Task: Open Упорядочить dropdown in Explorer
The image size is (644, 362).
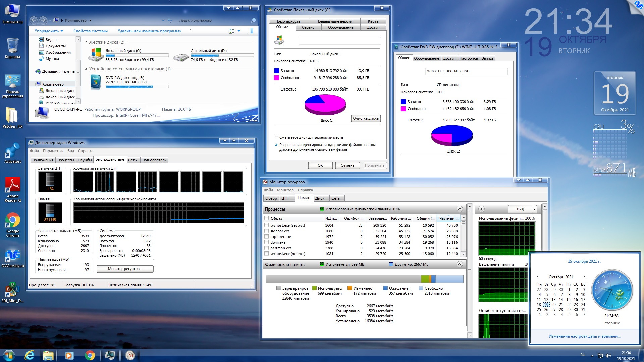Action: (x=49, y=31)
